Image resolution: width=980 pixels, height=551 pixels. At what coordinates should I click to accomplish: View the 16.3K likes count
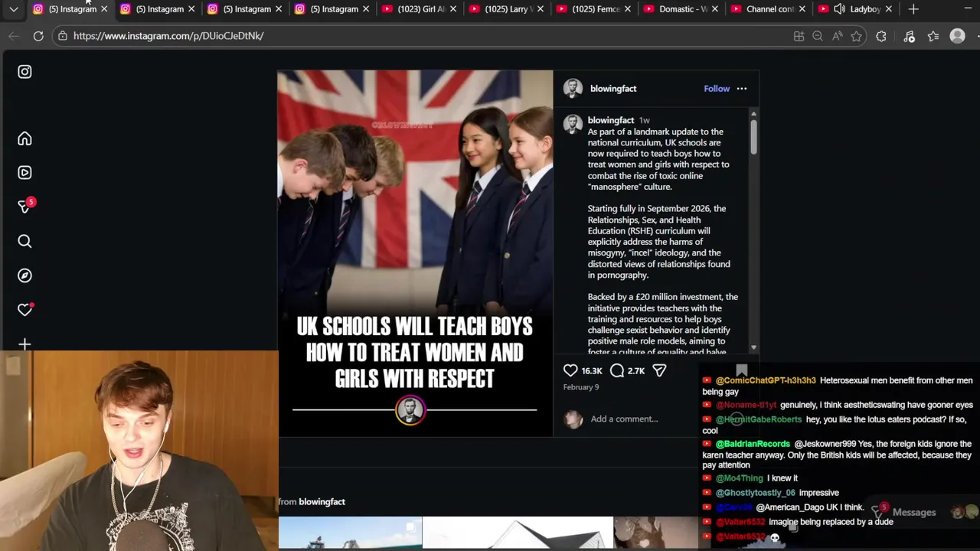pos(592,370)
